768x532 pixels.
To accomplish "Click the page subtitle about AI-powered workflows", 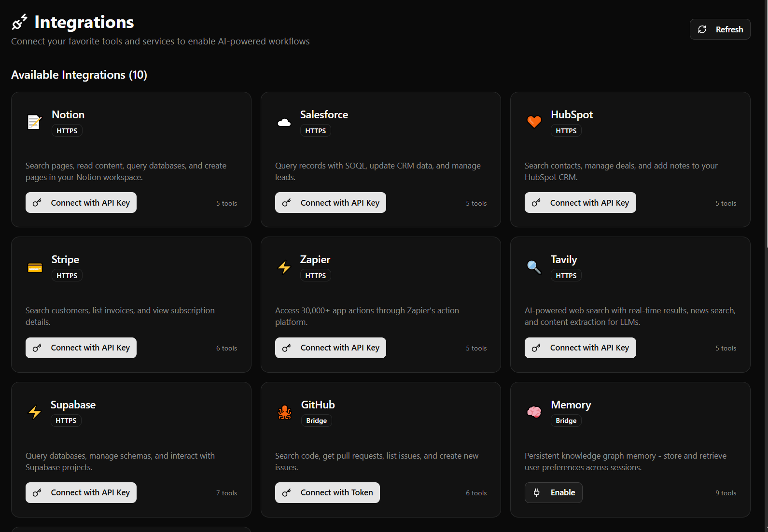I will coord(160,42).
